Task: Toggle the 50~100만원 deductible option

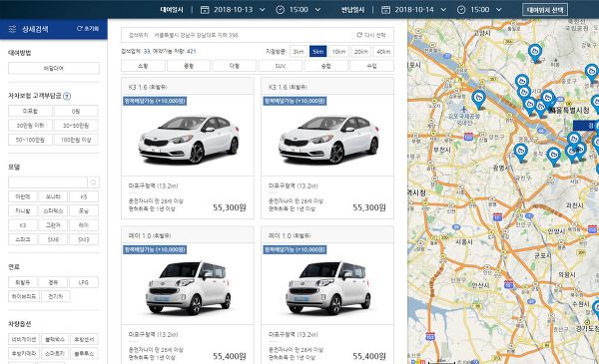Action: [30, 140]
